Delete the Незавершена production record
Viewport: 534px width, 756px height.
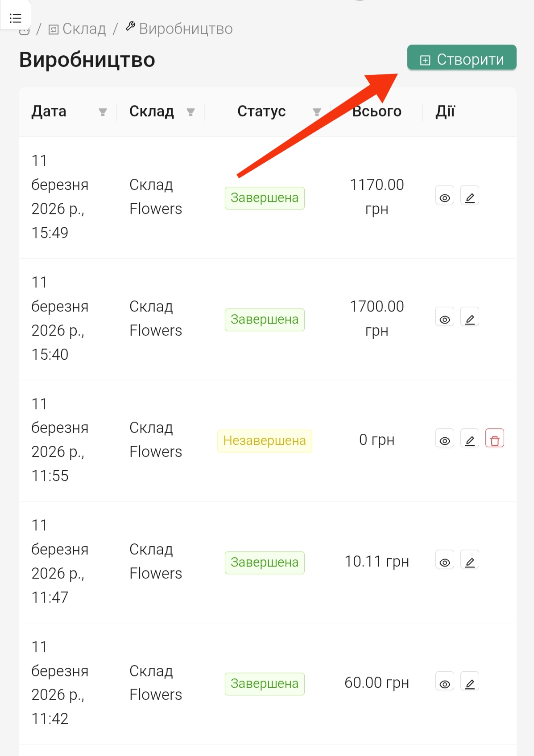pyautogui.click(x=495, y=439)
